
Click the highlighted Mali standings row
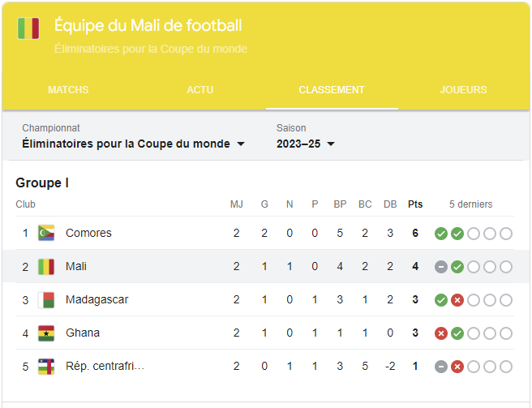click(266, 266)
